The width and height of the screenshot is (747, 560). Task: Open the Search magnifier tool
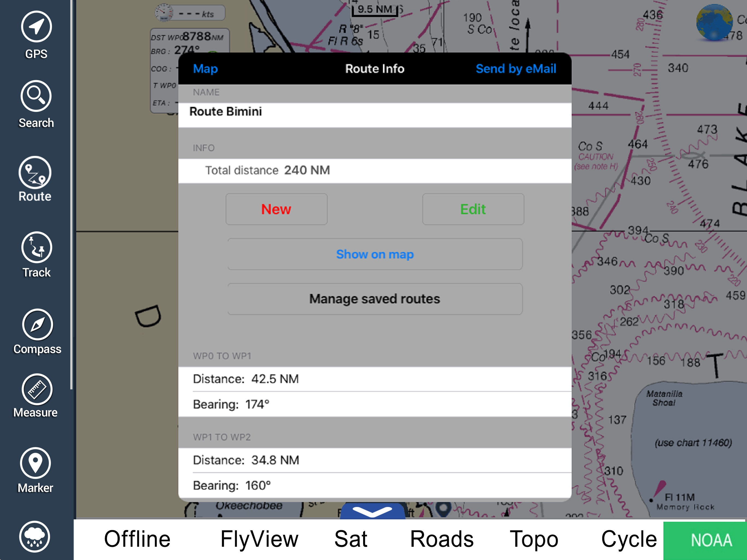tap(36, 96)
